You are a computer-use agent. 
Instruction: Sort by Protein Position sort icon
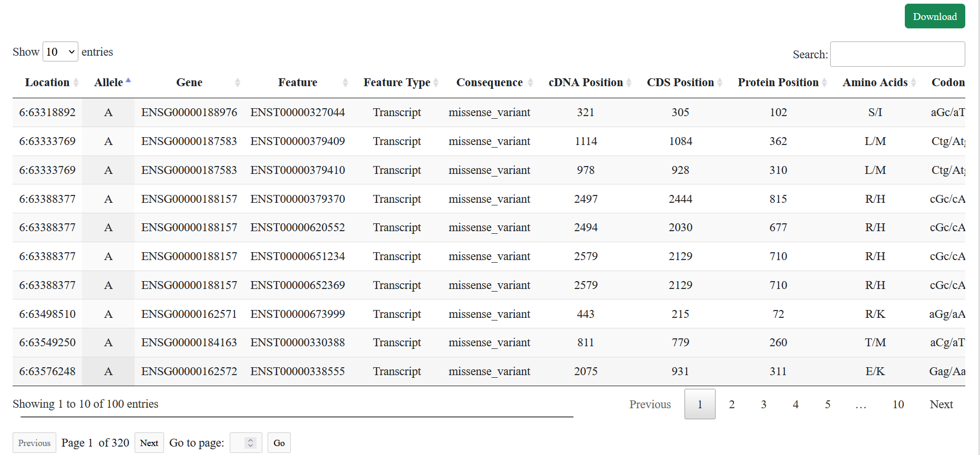[824, 82]
